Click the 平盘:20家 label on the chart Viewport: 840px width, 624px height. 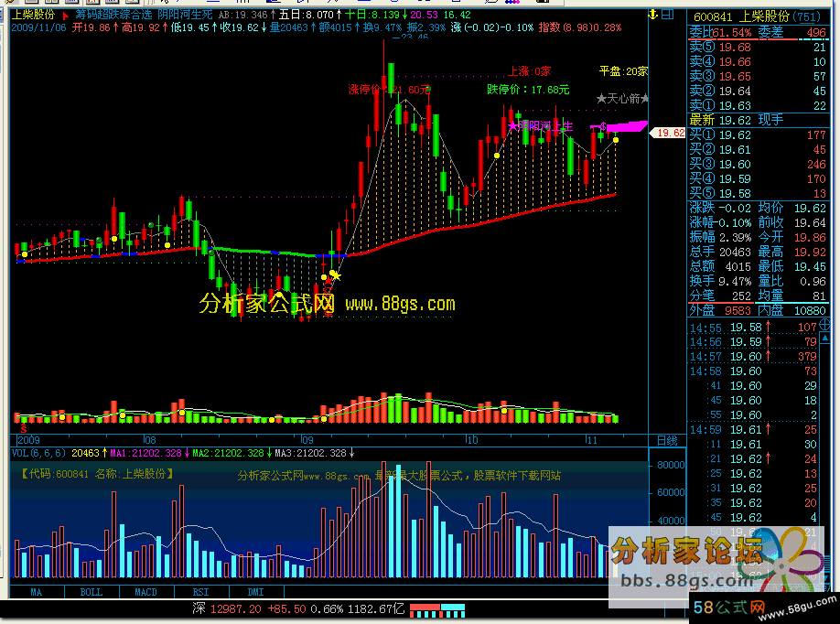click(x=623, y=71)
